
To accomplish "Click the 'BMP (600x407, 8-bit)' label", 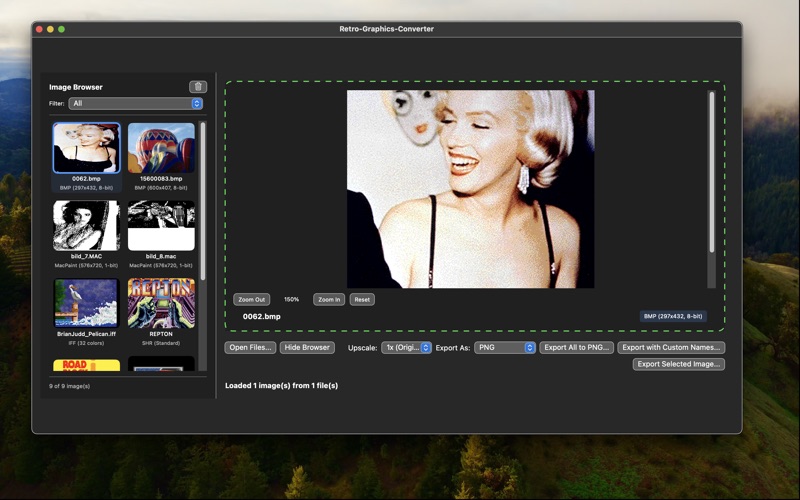I will pyautogui.click(x=161, y=188).
